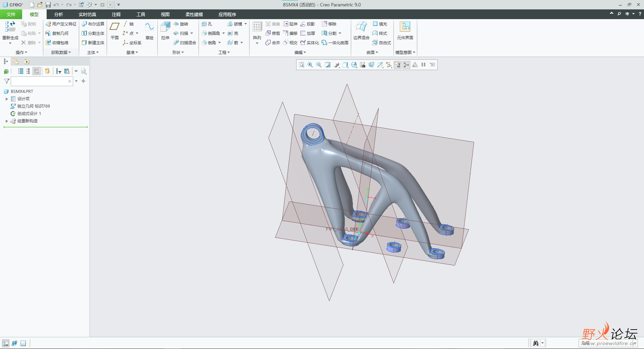Switch to the Favorites folder tab icon
Image resolution: width=644 pixels, height=349 pixels.
pyautogui.click(x=26, y=61)
